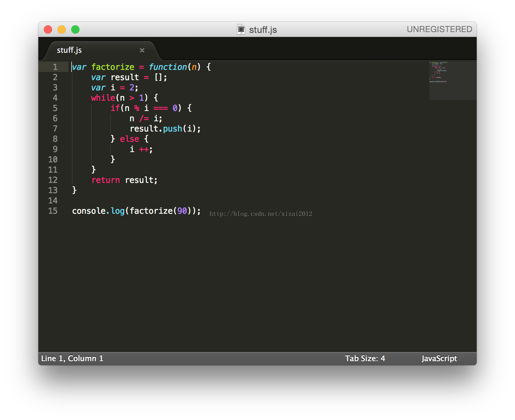
Task: Click the while keyword
Action: pos(103,98)
